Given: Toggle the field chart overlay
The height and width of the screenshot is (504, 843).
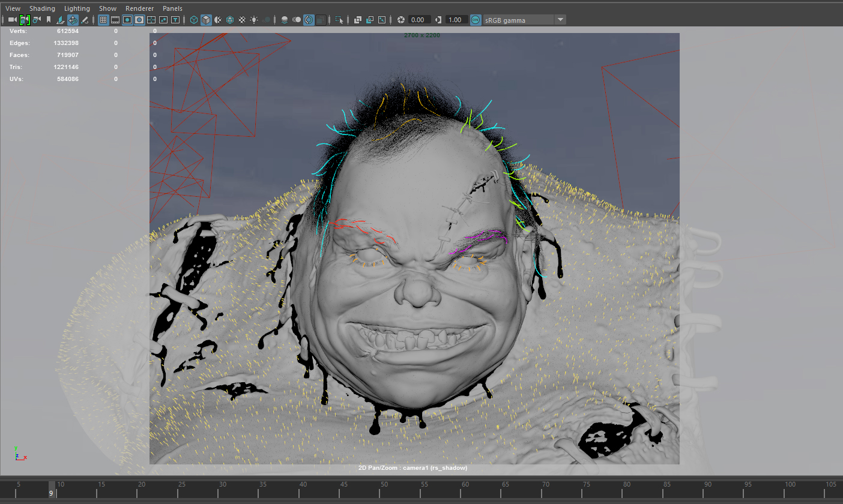Looking at the screenshot, I should 151,20.
